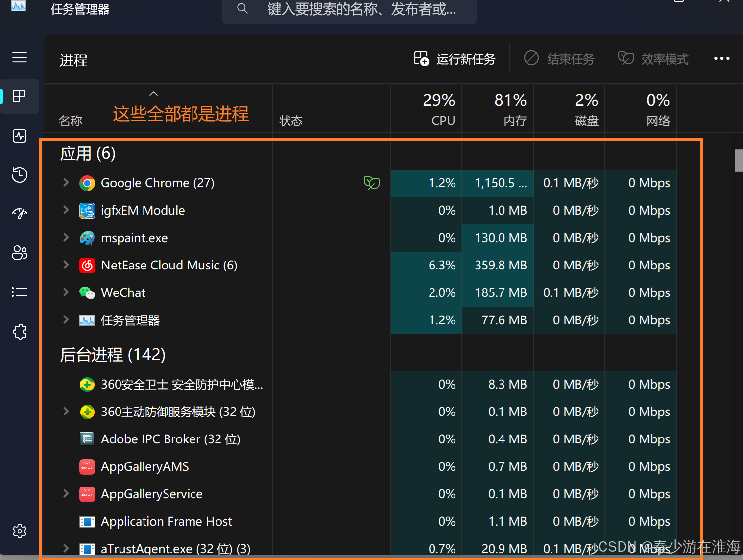
Task: Click the mspaint.exe palette icon
Action: click(87, 238)
